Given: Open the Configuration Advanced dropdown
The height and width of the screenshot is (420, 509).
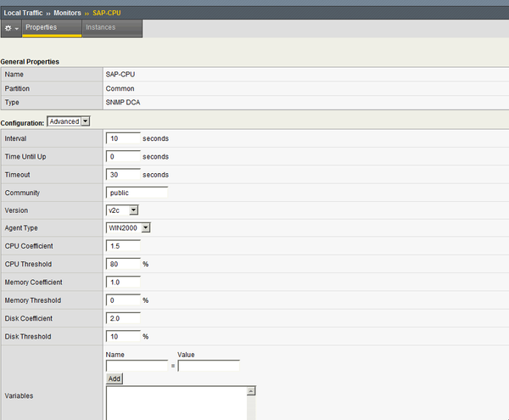Looking at the screenshot, I should pos(69,121).
